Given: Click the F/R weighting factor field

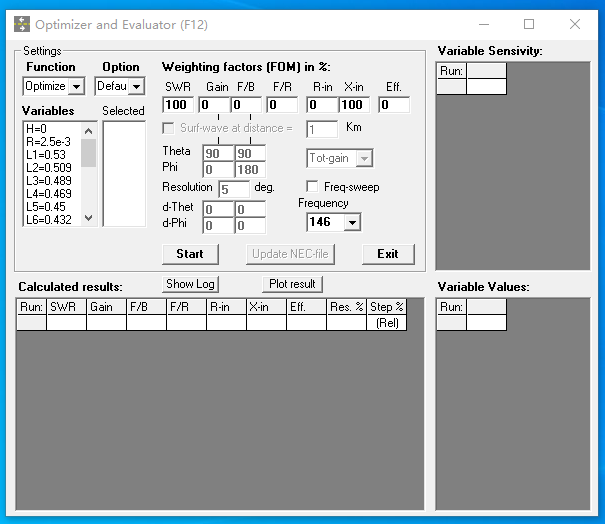Looking at the screenshot, I should coord(282,105).
